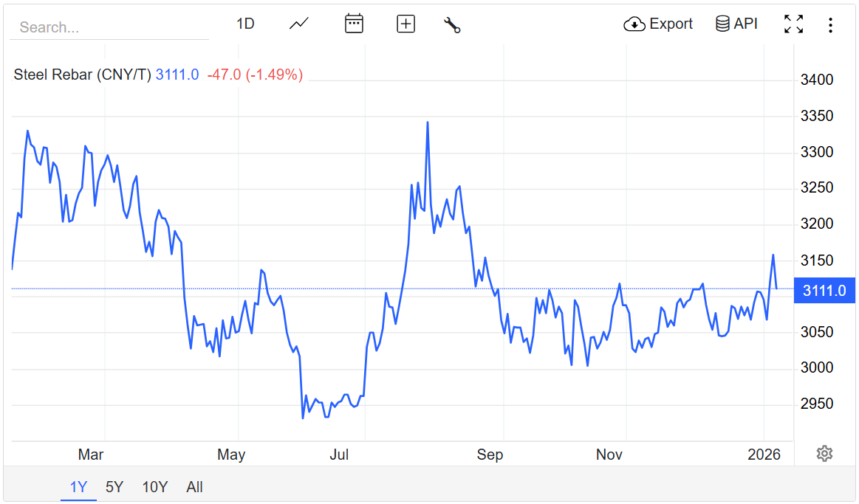Click the cloud download Export icon
This screenshot has width=859, height=504.
[634, 24]
